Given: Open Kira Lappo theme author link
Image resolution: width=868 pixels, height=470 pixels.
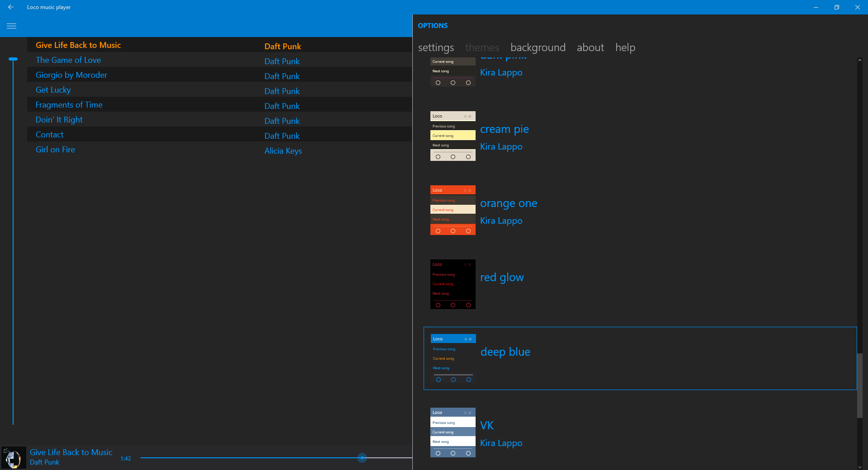Looking at the screenshot, I should (501, 73).
